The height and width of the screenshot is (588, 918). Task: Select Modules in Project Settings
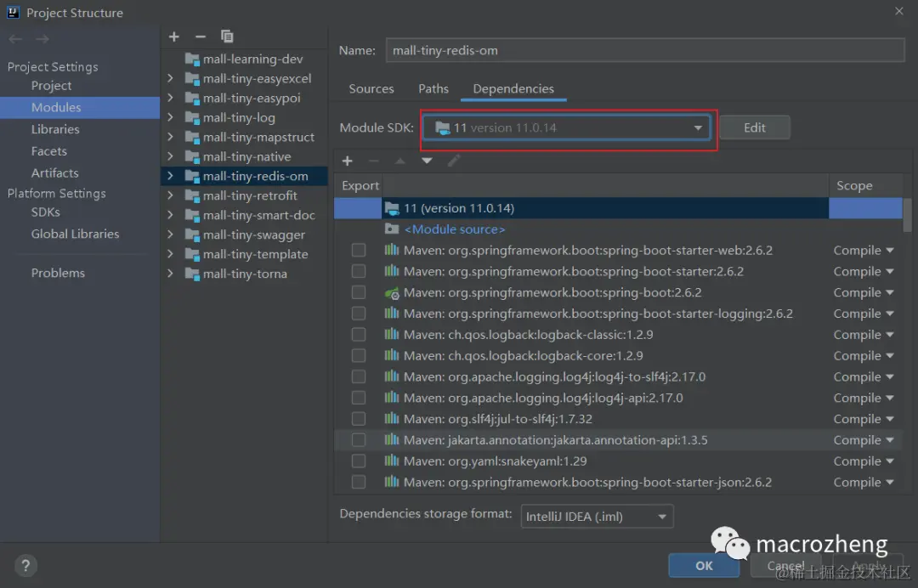[80, 108]
